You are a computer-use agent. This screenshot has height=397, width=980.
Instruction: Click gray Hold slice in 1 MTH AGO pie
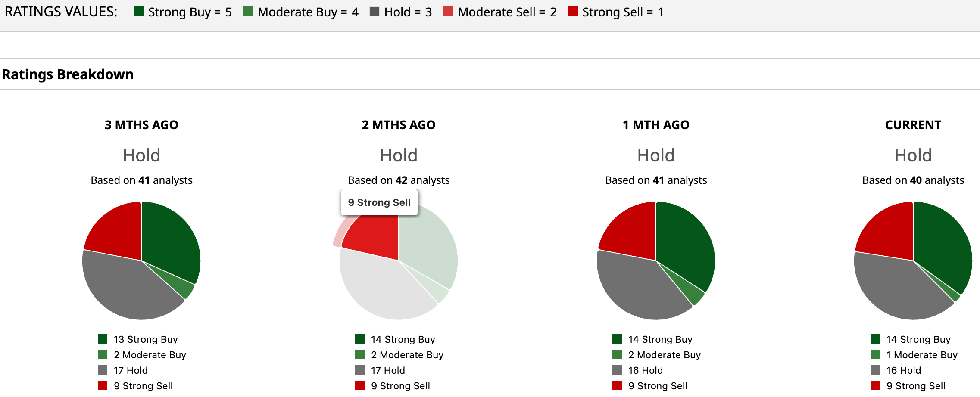coord(638,288)
